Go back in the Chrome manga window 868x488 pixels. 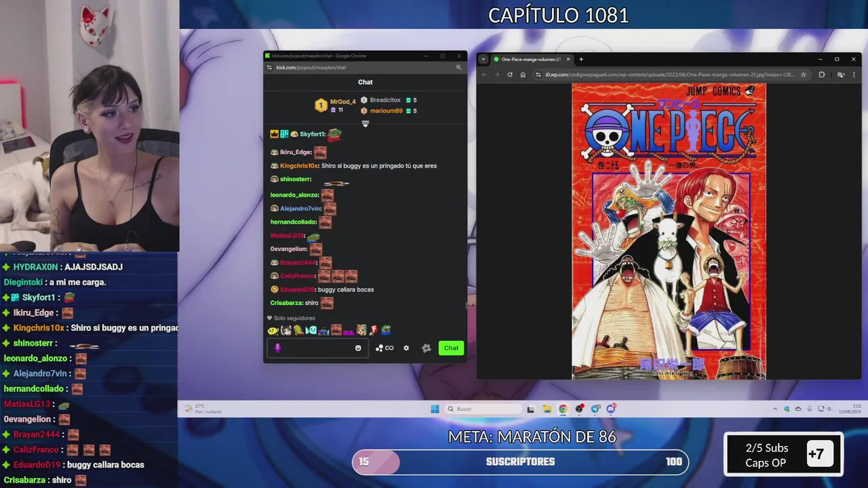pyautogui.click(x=484, y=75)
